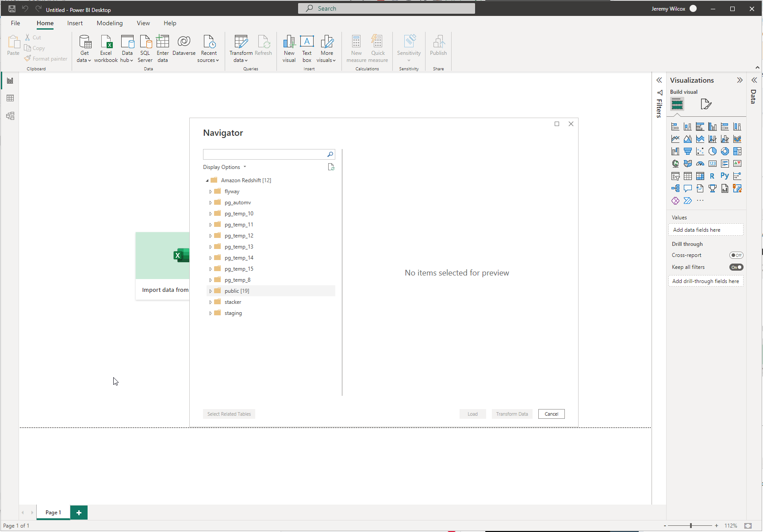This screenshot has height=532, width=763.
Task: Click the search magnifier in Navigator
Action: click(x=330, y=154)
